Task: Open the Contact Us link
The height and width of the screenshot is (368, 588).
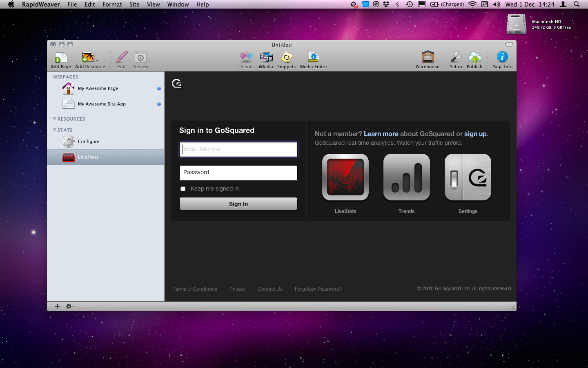Action: point(270,289)
